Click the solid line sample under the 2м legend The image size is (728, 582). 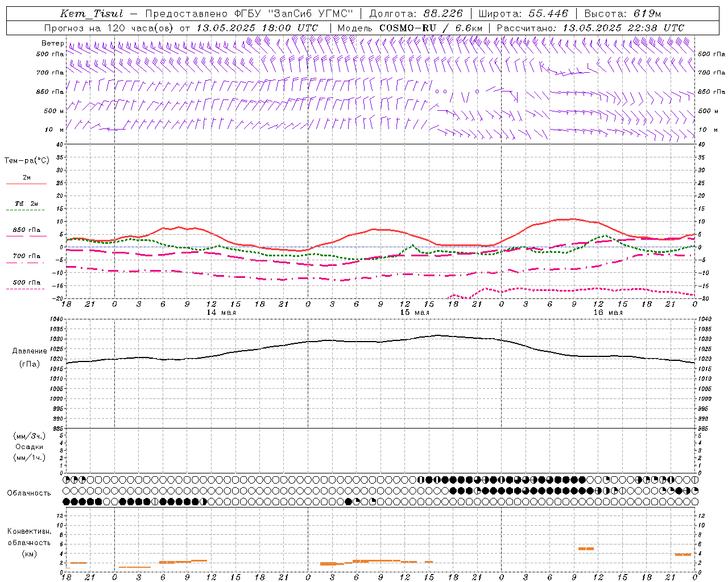coord(26,184)
